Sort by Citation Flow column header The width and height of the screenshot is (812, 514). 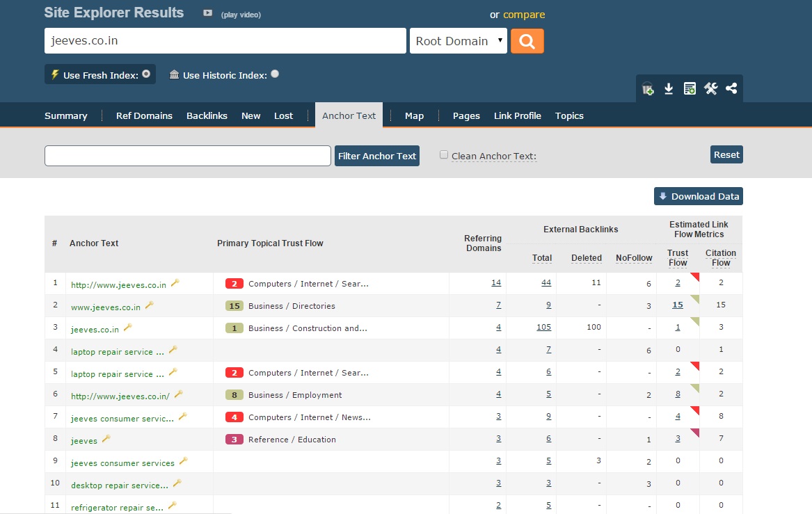(720, 258)
